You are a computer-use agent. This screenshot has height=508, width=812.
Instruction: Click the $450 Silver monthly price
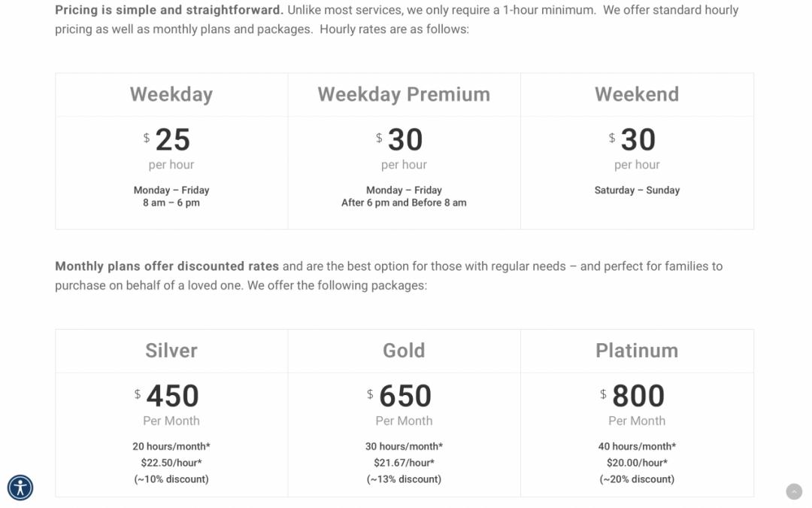(x=172, y=397)
